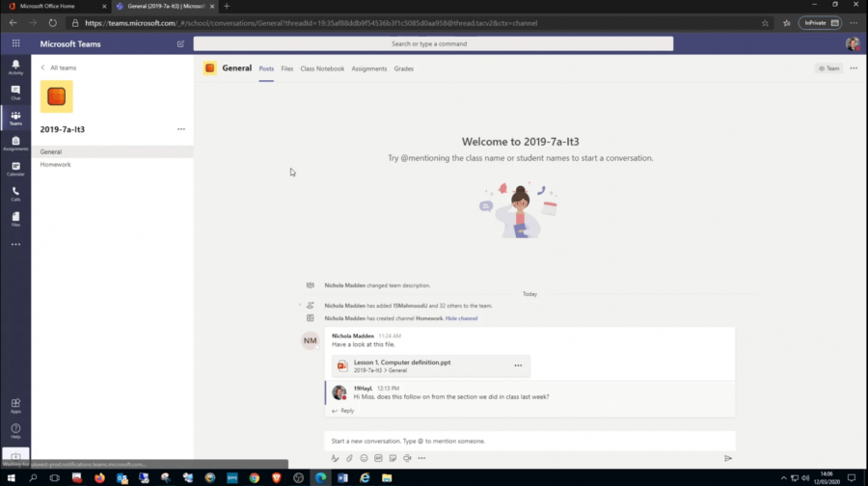Switch to the Class Notebook tab
Viewport: 868px width, 486px height.
tap(322, 68)
